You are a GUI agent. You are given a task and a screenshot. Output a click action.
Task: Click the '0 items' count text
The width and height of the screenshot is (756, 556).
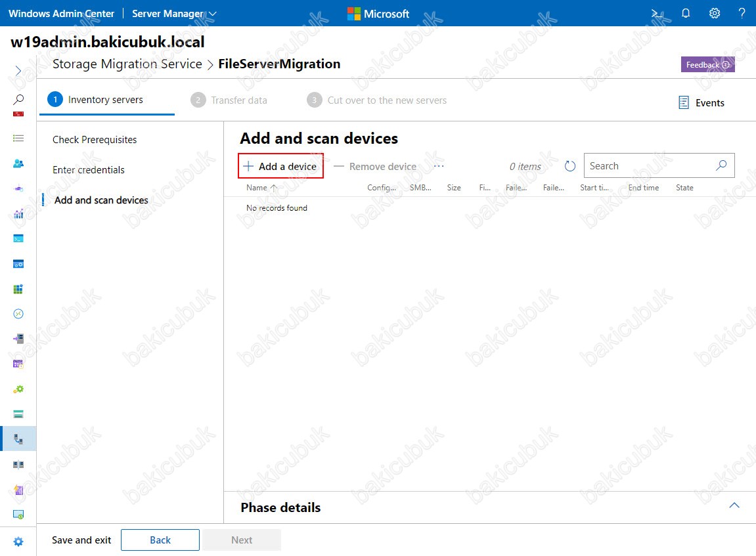coord(525,167)
